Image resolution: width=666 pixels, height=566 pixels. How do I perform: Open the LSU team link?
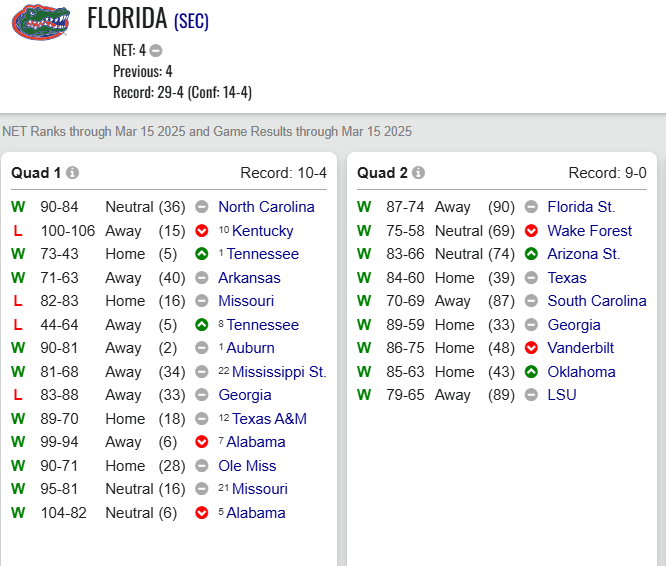click(562, 395)
